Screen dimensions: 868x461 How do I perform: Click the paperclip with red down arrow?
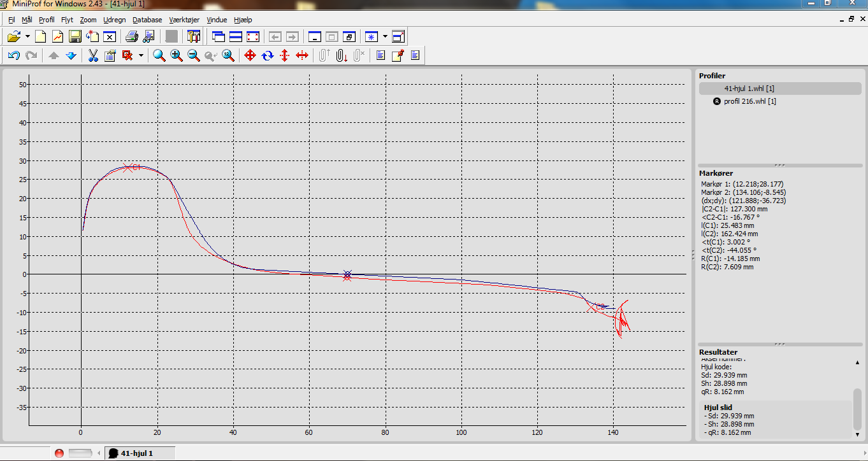click(x=342, y=55)
